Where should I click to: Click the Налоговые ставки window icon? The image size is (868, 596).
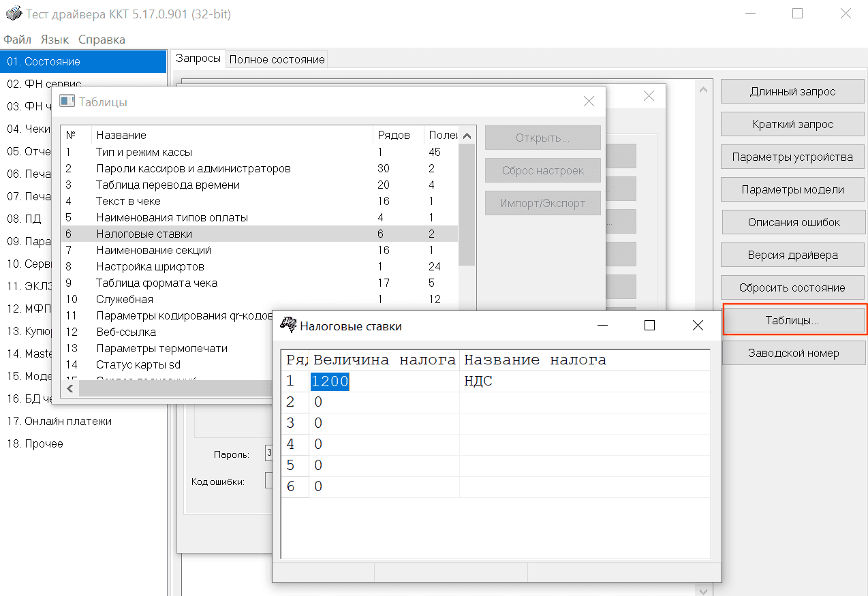[289, 326]
